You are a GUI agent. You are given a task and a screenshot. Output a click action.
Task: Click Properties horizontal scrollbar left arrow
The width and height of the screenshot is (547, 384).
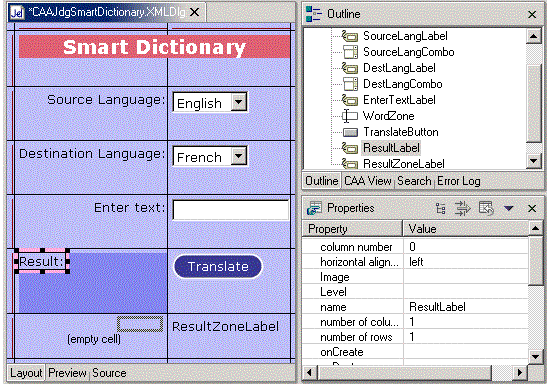(x=309, y=372)
